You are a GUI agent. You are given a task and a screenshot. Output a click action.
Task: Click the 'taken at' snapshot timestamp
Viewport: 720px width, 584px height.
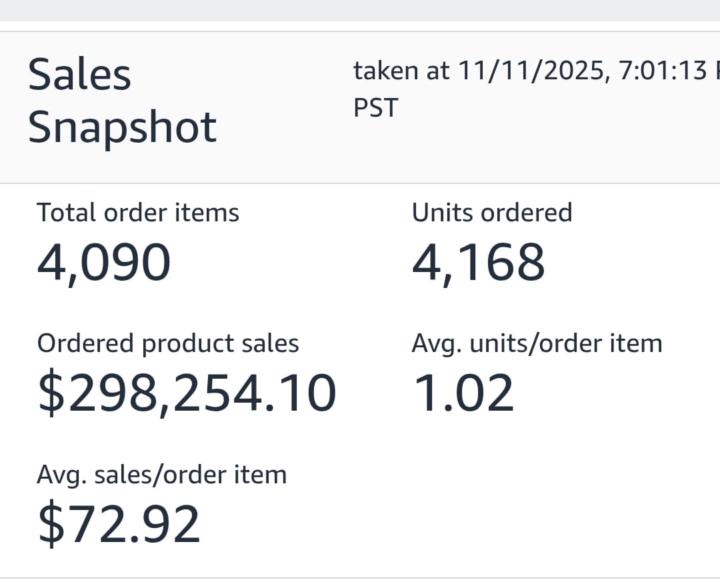click(536, 71)
